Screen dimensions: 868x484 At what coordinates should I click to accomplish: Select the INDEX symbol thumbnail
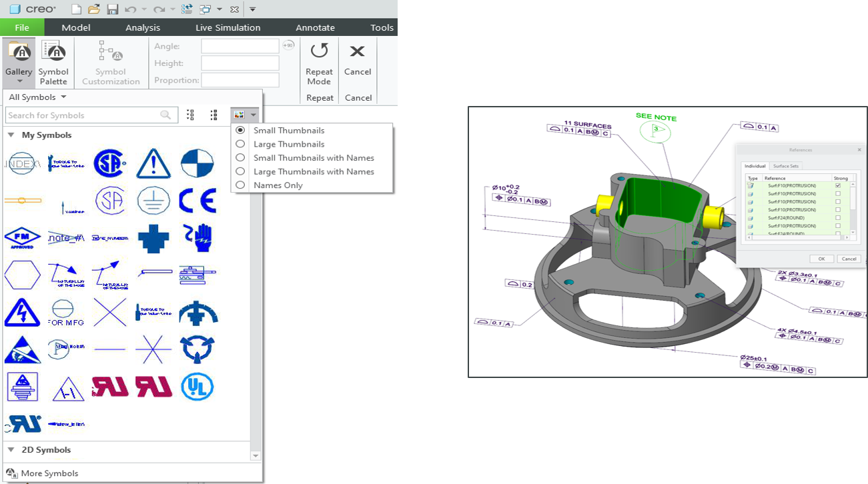tap(23, 163)
